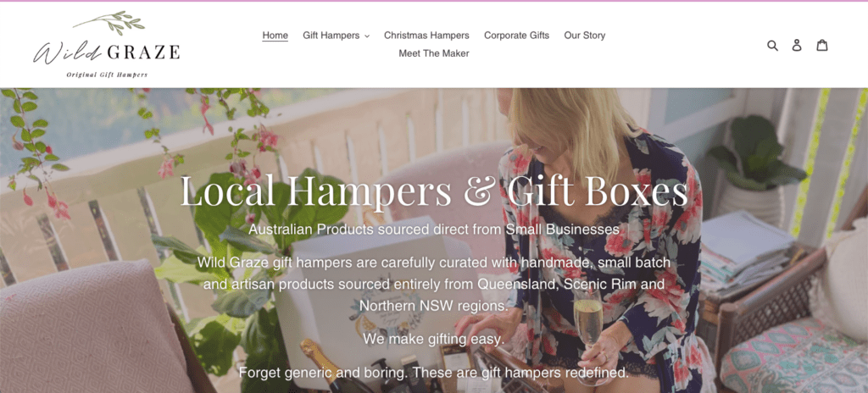Click the account person icon
Viewport: 868px width, 393px height.
797,46
